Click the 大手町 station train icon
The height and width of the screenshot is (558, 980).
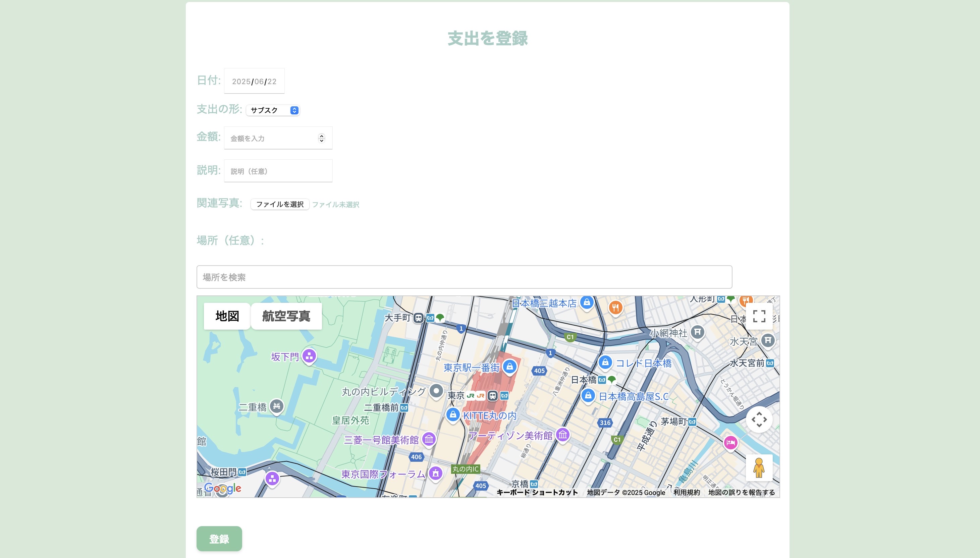[419, 318]
